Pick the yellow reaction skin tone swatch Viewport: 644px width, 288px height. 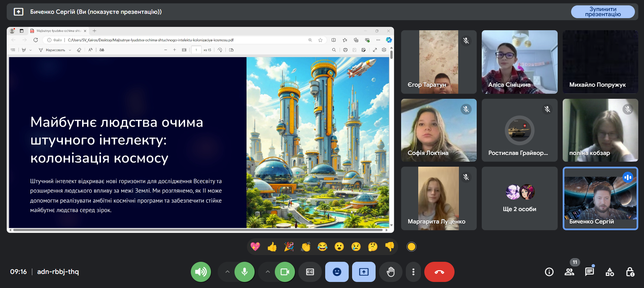coord(412,247)
